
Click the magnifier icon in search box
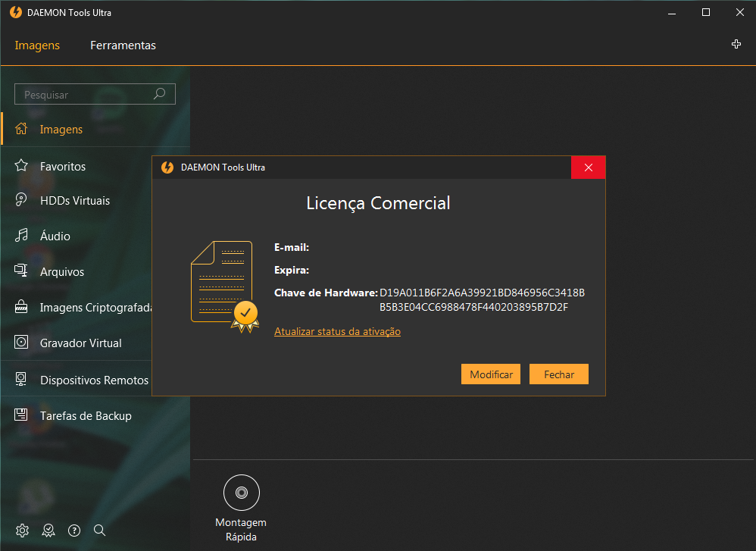[160, 94]
